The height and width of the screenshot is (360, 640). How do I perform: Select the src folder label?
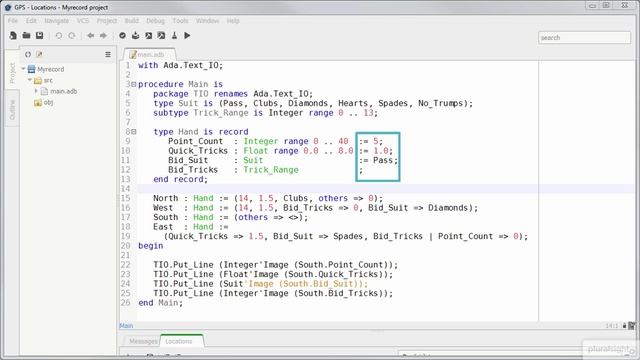coord(48,80)
